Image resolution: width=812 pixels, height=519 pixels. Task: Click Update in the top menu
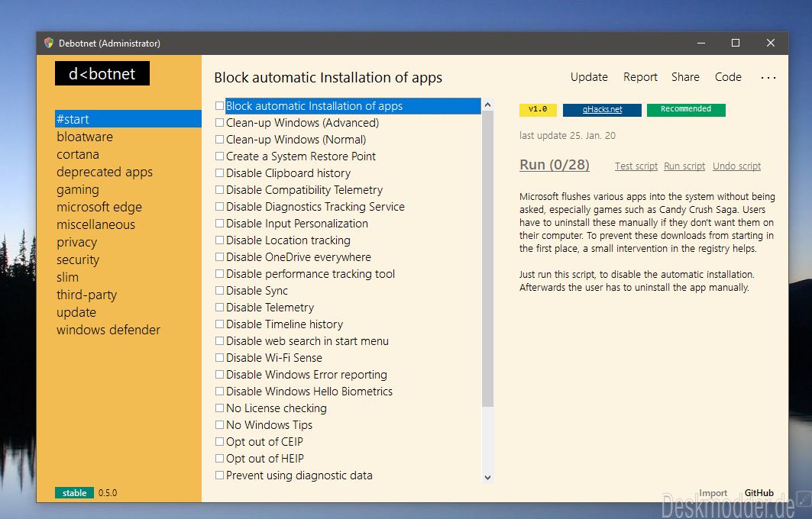[x=589, y=77]
